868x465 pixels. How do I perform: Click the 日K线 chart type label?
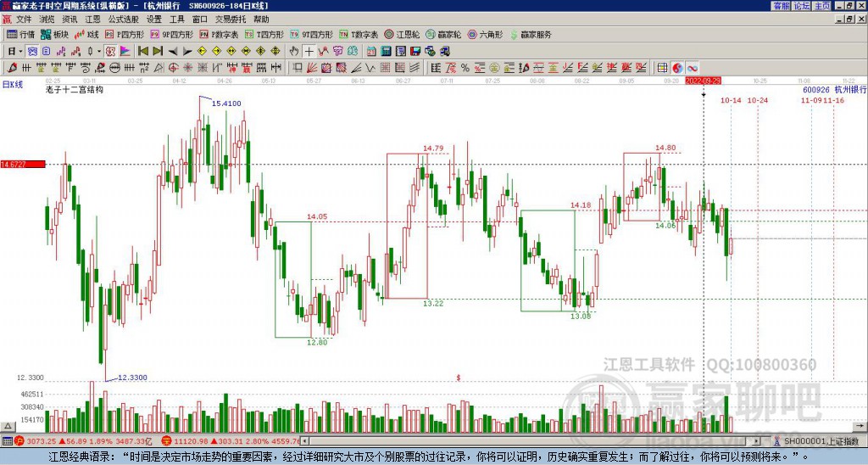pos(14,85)
